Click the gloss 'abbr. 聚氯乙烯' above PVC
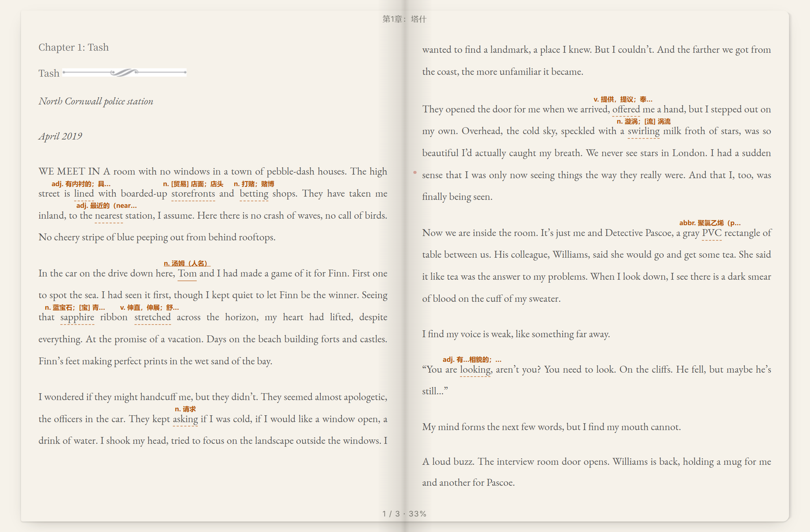 coord(710,223)
